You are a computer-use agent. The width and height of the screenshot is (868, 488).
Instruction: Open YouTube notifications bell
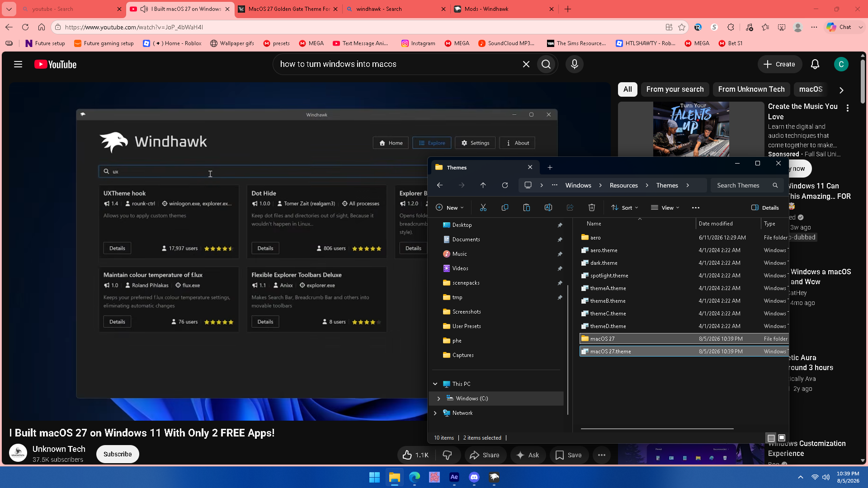point(815,64)
